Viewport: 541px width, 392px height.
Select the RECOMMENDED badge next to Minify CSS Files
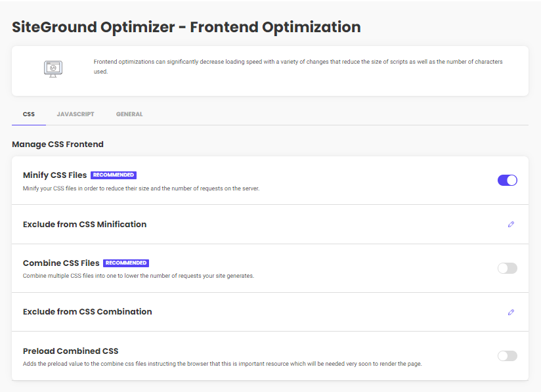113,175
